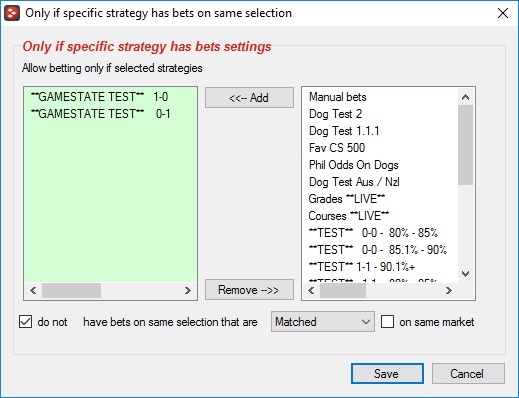Cancel the dialog changes
This screenshot has height=398, width=519.
[468, 374]
